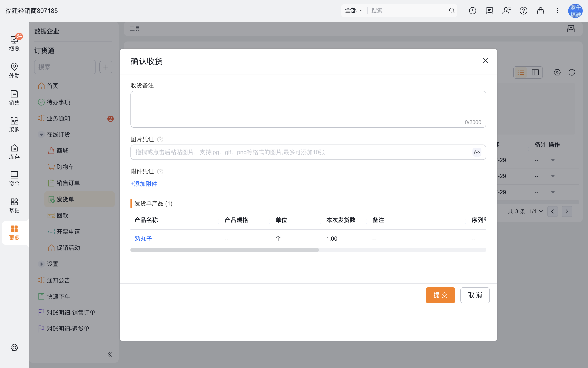Open 外勤 in left rail
This screenshot has width=588, height=368.
pos(14,71)
